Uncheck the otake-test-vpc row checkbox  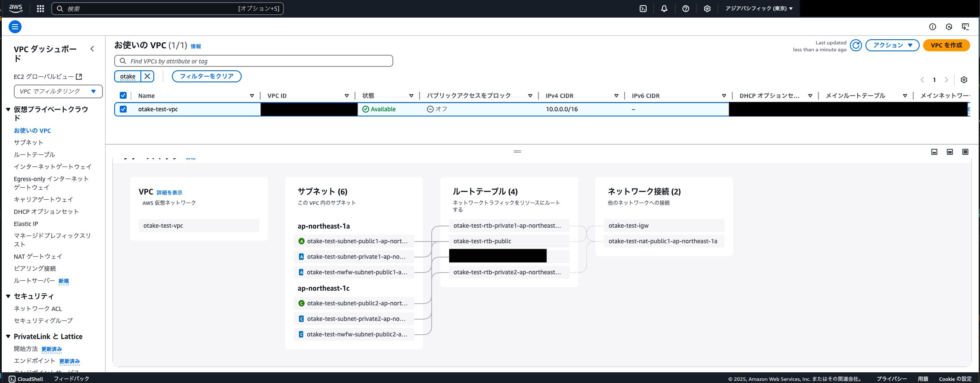point(123,109)
